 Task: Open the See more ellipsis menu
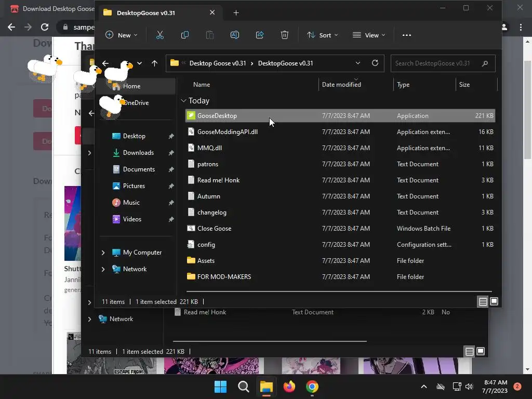pos(406,35)
